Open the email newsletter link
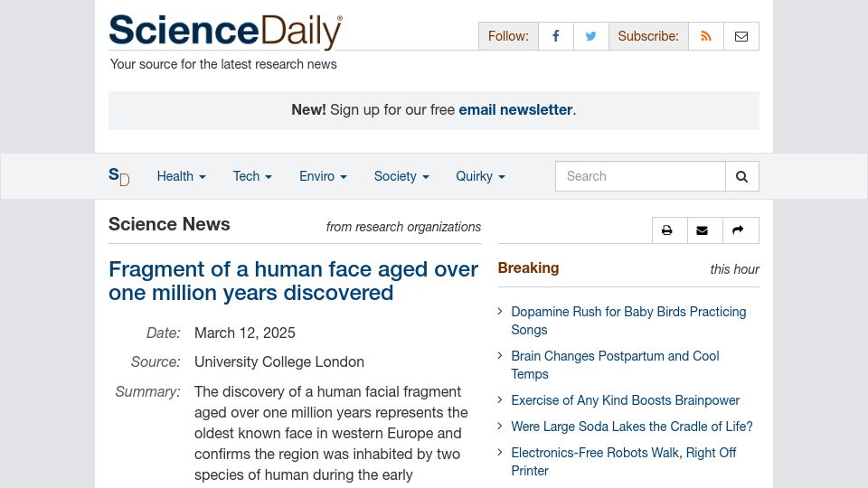 click(515, 110)
